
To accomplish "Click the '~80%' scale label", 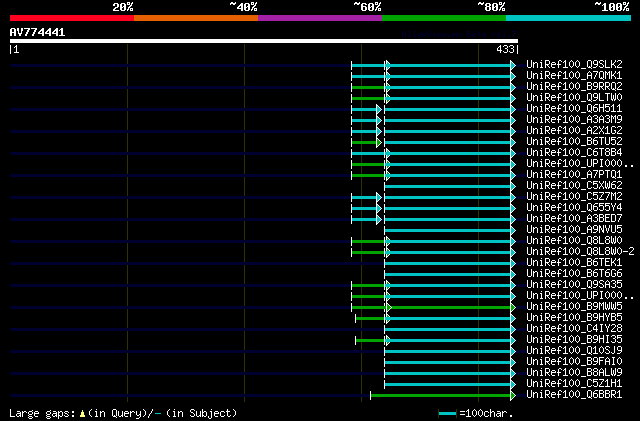I will point(491,7).
